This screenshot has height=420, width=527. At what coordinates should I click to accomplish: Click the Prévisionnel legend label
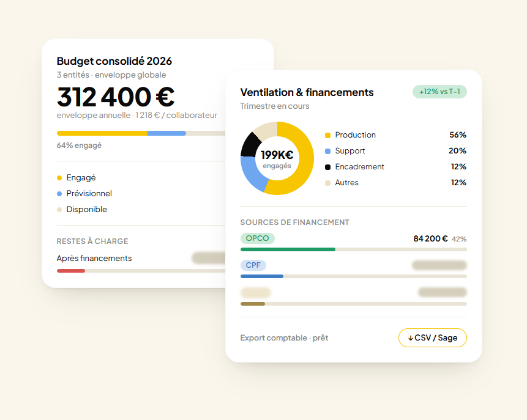pos(89,193)
